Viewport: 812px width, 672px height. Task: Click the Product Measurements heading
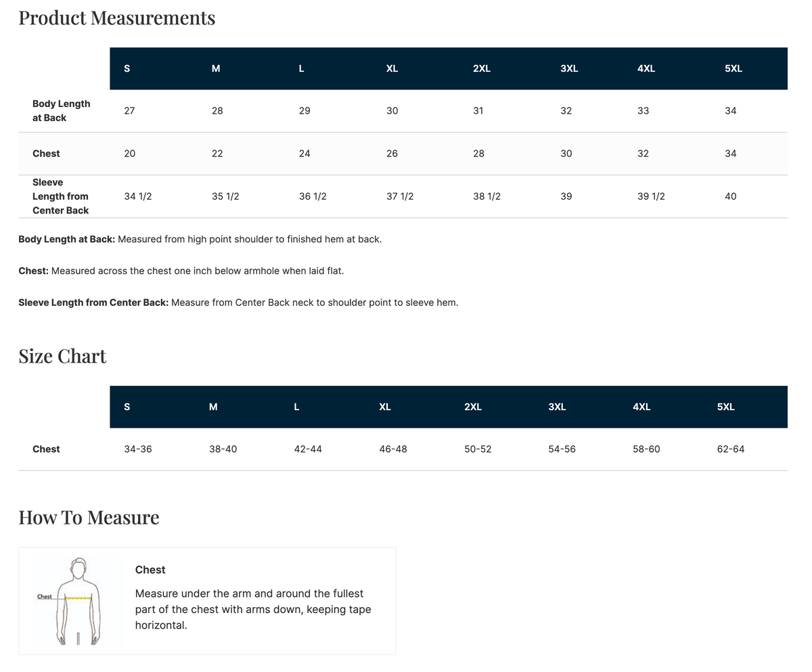pos(117,18)
